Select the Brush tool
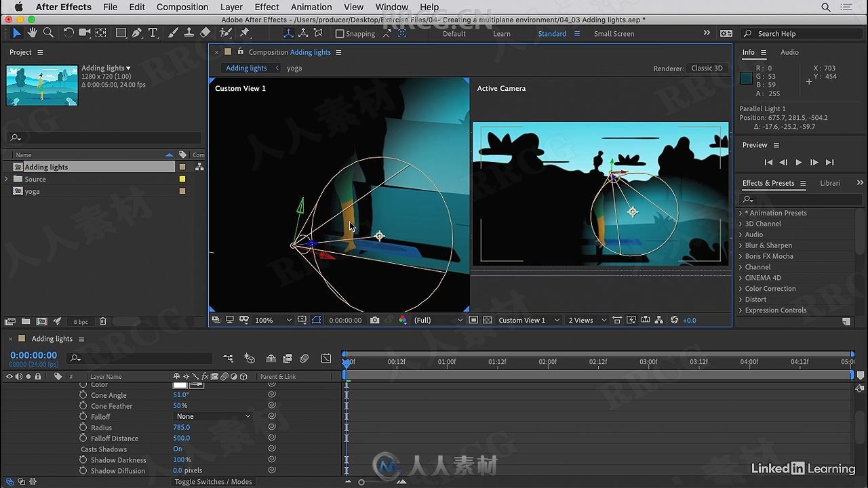868x488 pixels. (173, 33)
